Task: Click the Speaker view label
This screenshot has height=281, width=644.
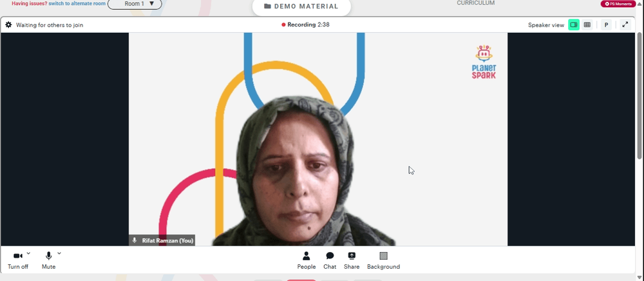Action: click(x=546, y=25)
